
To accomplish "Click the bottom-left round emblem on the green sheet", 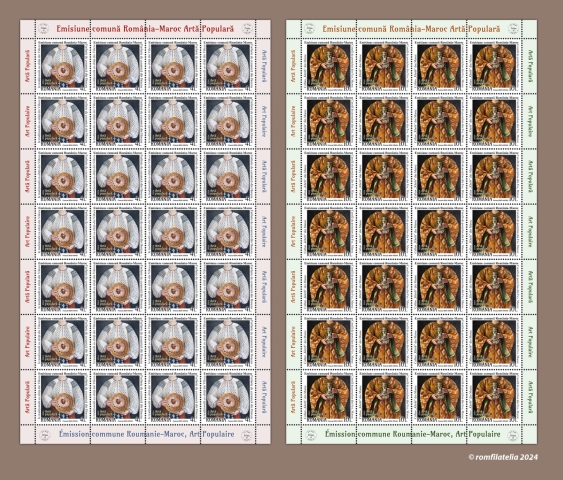I will 310,435.
